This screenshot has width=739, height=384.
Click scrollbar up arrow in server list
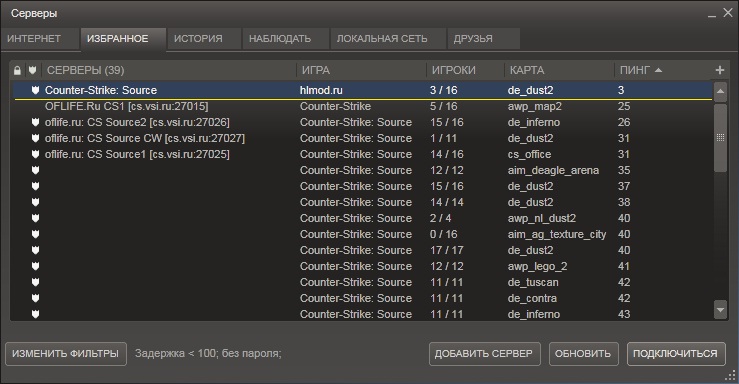(x=720, y=91)
